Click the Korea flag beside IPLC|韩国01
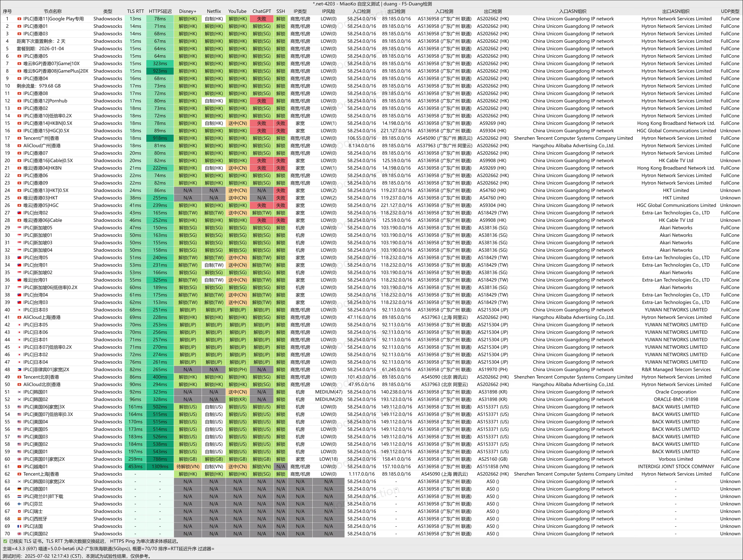This screenshot has width=743, height=560. coord(19,392)
